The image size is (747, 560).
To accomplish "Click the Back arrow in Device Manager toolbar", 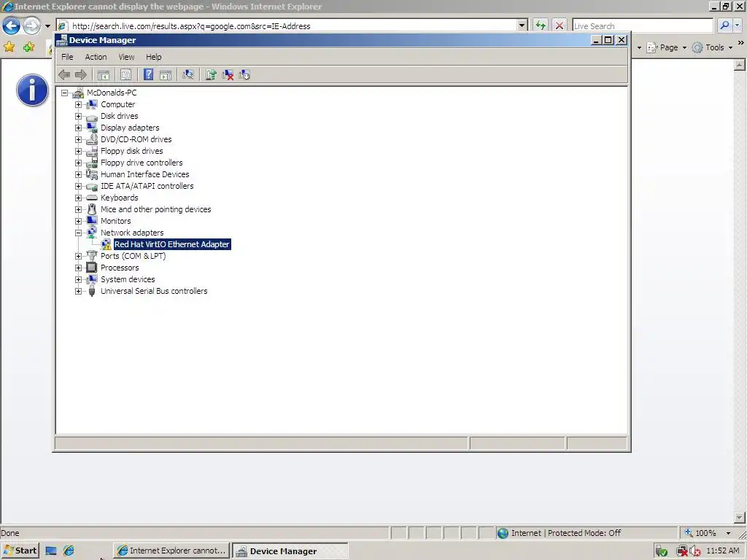I will coord(64,75).
